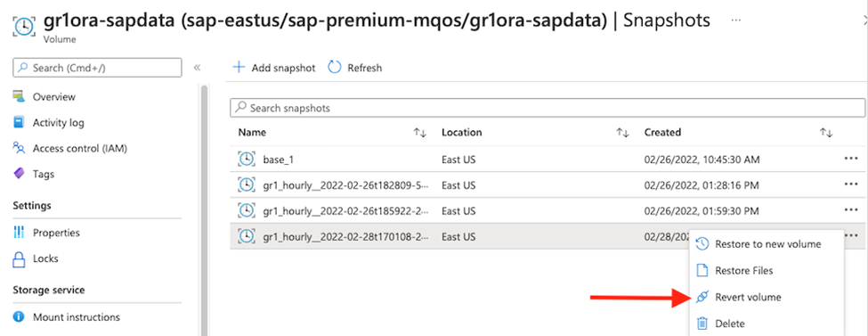
Task: Click the Locks padlock icon
Action: point(19,258)
